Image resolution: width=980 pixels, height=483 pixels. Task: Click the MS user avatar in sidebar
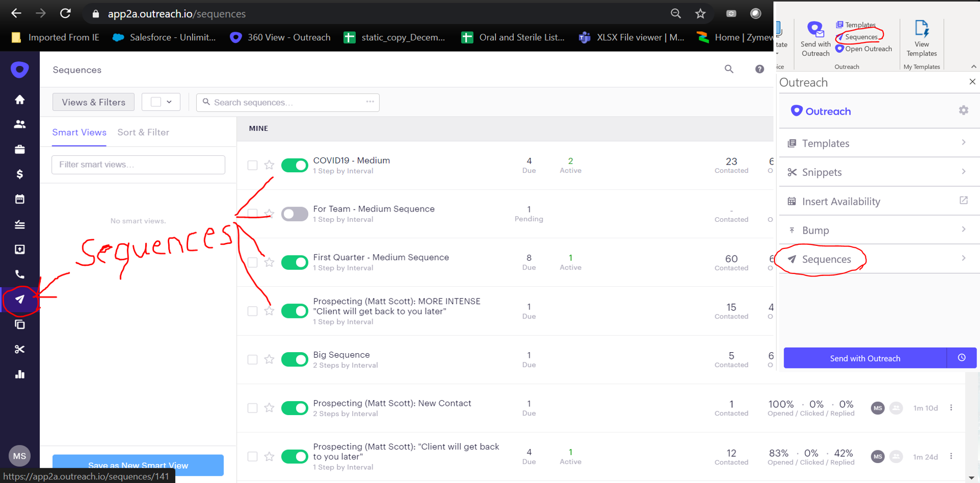[x=19, y=456]
